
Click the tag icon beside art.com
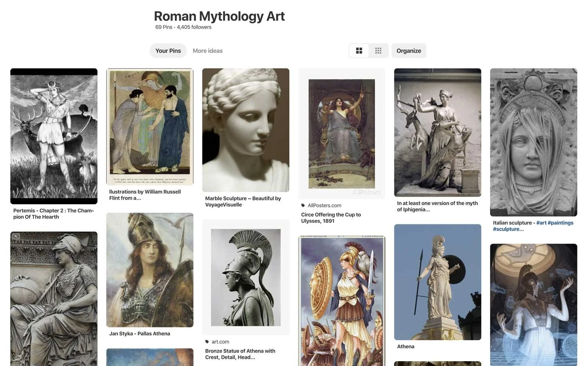[x=207, y=342]
